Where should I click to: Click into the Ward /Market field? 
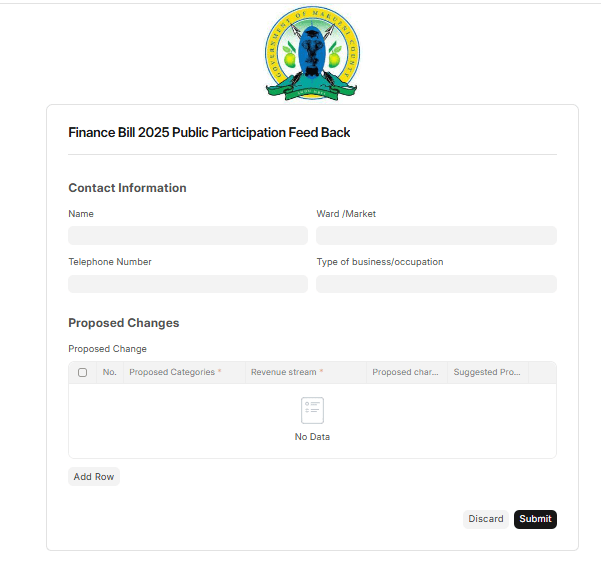[x=436, y=235]
